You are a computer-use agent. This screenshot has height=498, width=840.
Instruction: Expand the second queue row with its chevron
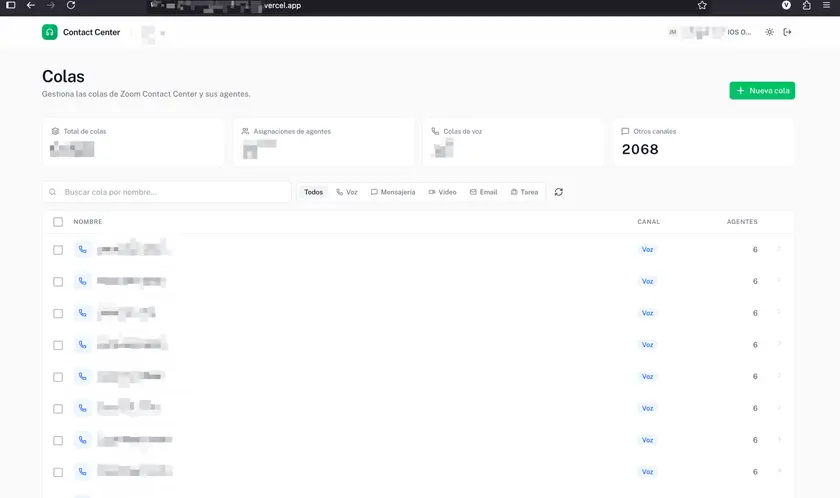coord(779,280)
